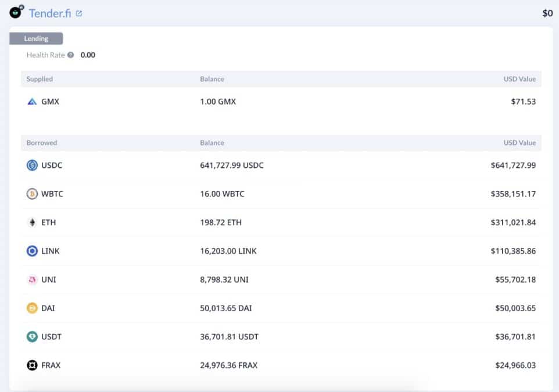559x392 pixels.
Task: Click the $24,966.03 USD value
Action: pos(515,365)
